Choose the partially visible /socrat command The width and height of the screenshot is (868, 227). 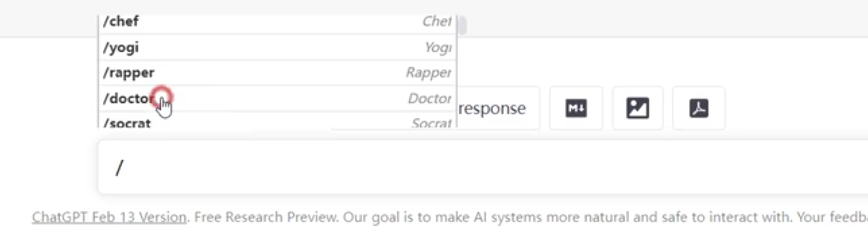tap(277, 121)
